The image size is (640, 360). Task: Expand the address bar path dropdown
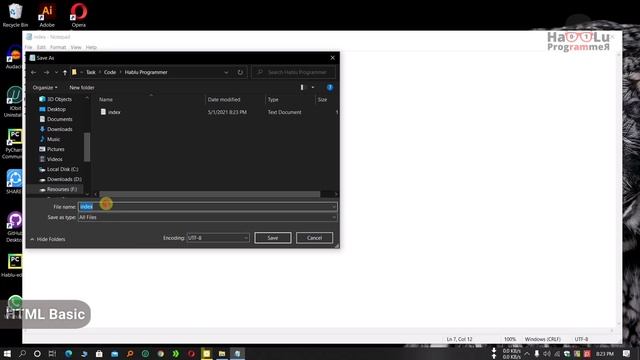point(226,72)
